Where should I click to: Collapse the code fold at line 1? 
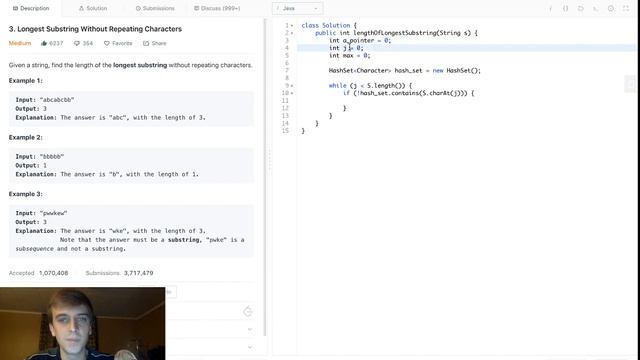coord(292,25)
